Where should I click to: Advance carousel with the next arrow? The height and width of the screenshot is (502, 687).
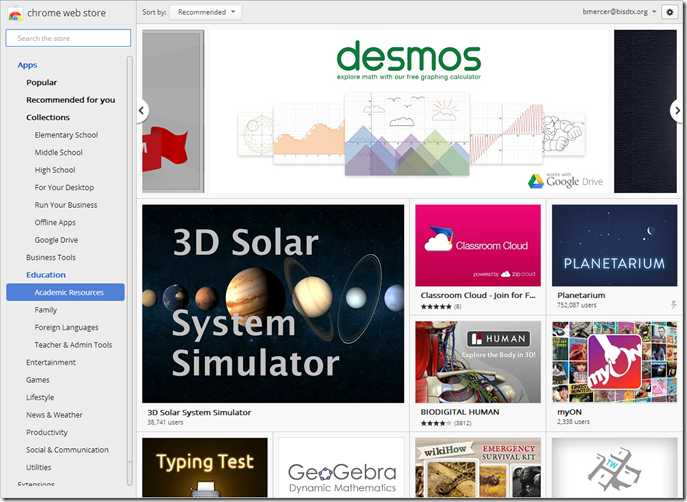(x=677, y=110)
